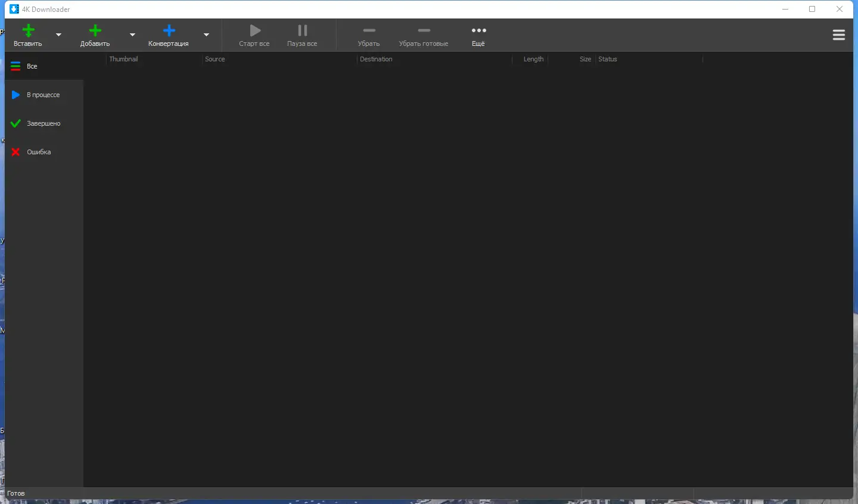858x504 pixels.
Task: Close the 4K Downloader window
Action: (840, 9)
